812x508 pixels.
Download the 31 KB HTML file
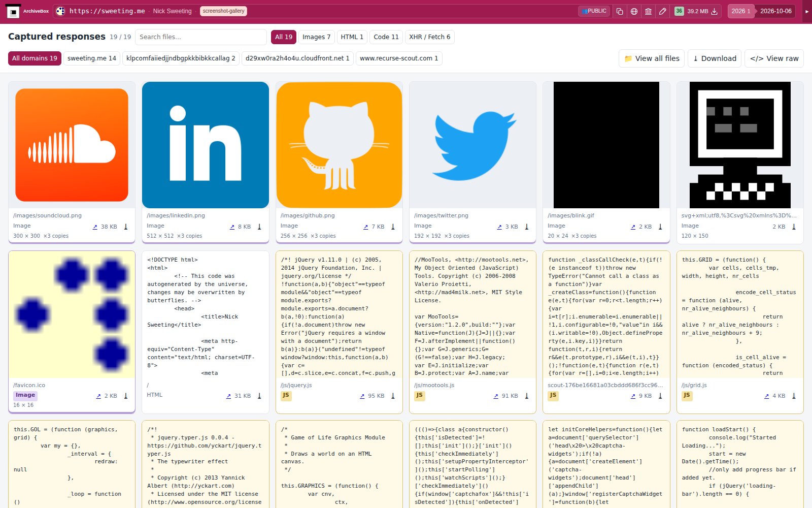tap(259, 396)
